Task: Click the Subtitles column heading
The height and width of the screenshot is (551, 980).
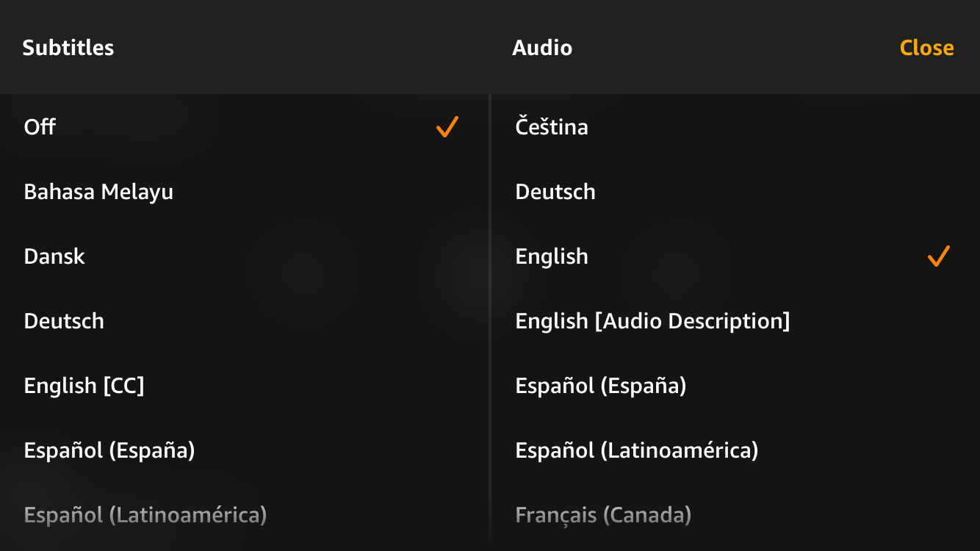Action: tap(68, 48)
